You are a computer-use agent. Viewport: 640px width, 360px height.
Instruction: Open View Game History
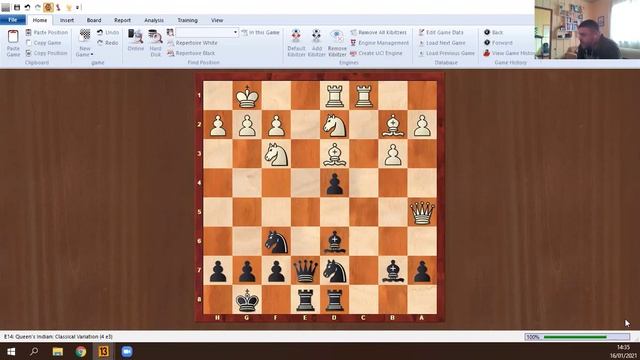509,53
